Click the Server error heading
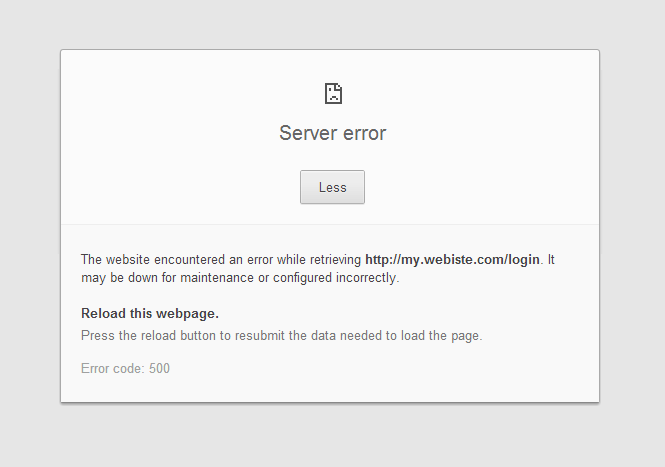The width and height of the screenshot is (665, 467). 332,133
